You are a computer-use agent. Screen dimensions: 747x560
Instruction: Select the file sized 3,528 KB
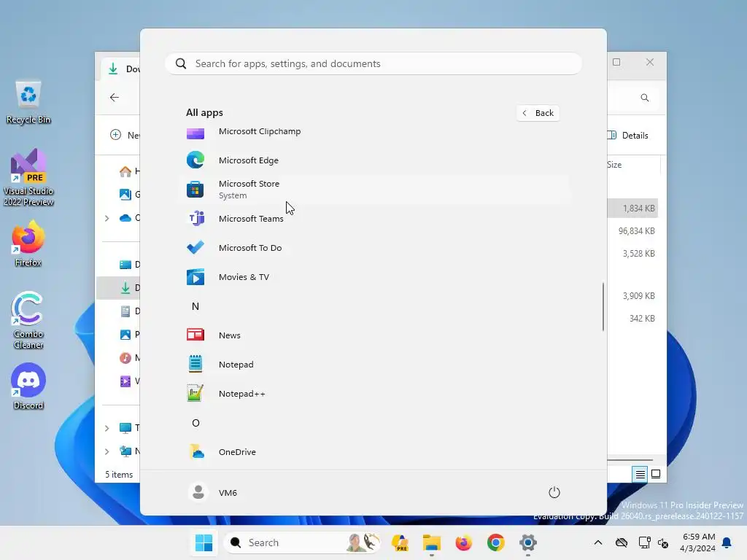(x=632, y=254)
